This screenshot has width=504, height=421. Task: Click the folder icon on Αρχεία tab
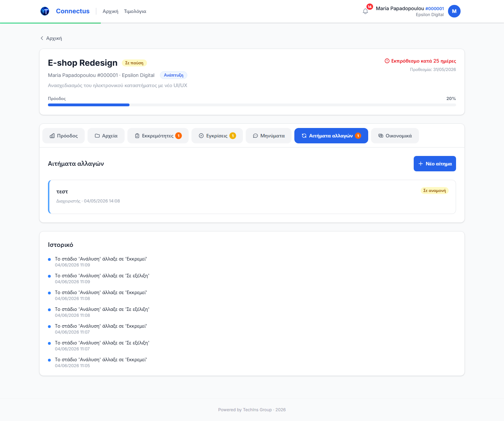pos(97,136)
